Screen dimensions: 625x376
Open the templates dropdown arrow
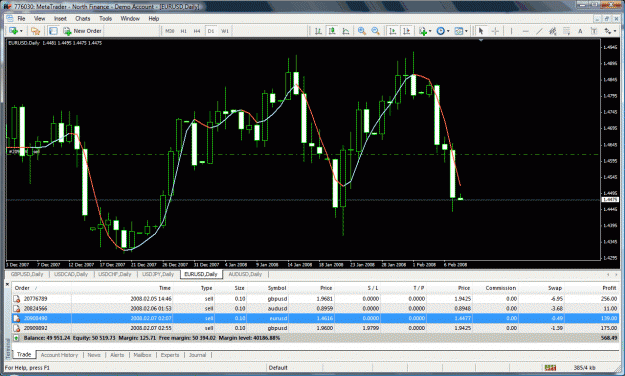[466, 31]
